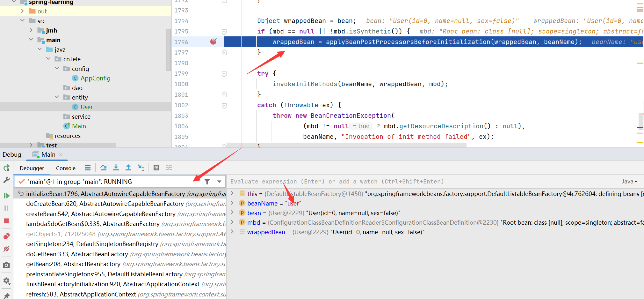Viewport: 644px width, 299px height.
Task: Click the Trace Current Stream Chain icon
Action: pyautogui.click(x=169, y=168)
